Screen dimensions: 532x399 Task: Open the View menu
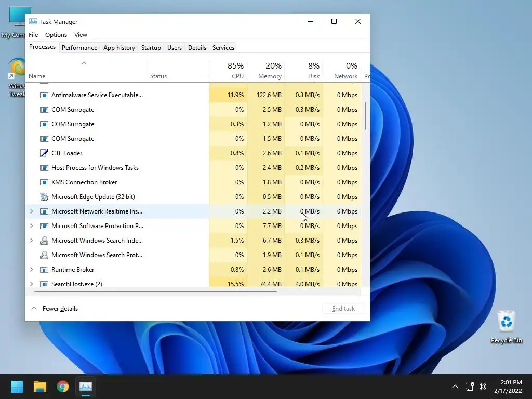pyautogui.click(x=81, y=35)
